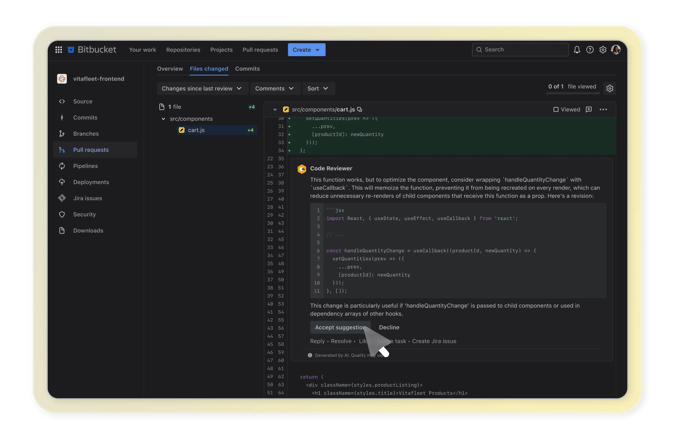Click the Reply link
Viewport: 675px width, 439px height.
pos(317,341)
